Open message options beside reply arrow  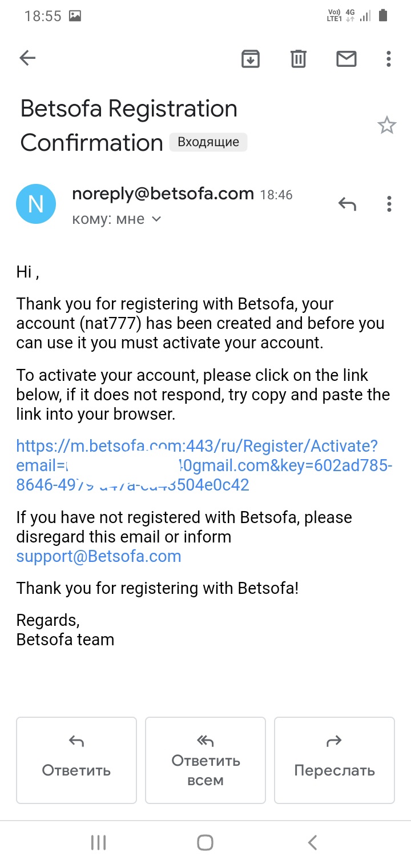389,204
